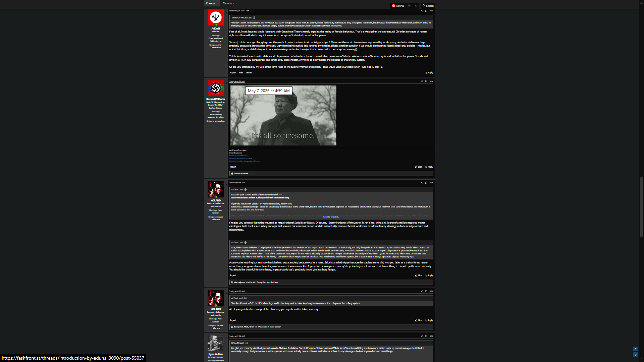Bookmark post #16

tap(426, 291)
